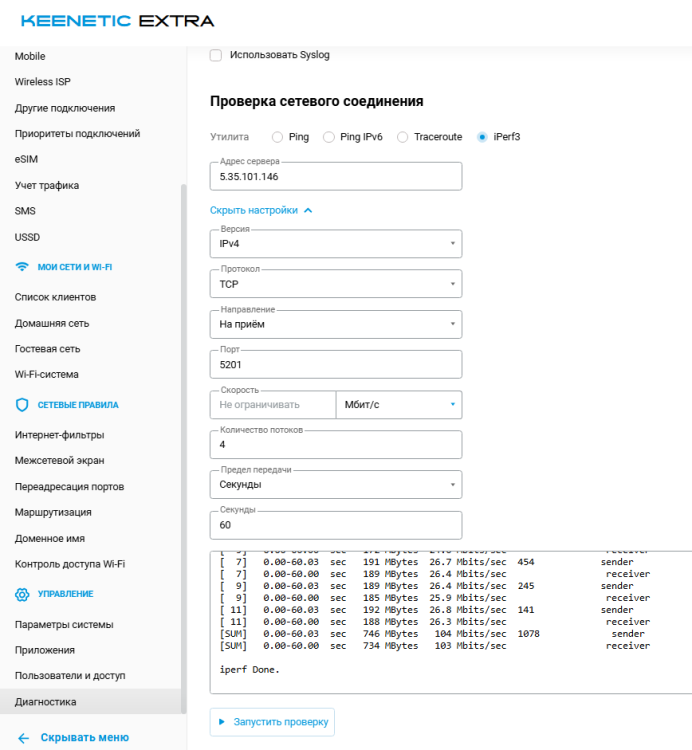Select the Ping utility radio button

click(x=277, y=137)
